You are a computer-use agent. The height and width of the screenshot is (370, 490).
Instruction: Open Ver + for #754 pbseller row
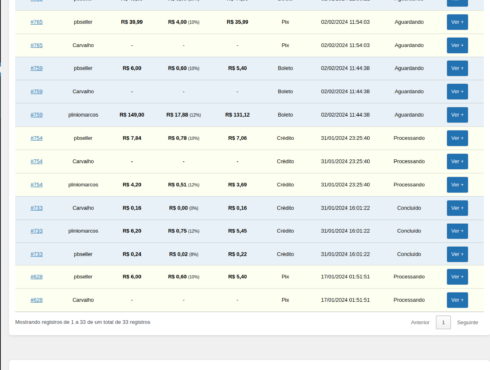pos(457,138)
